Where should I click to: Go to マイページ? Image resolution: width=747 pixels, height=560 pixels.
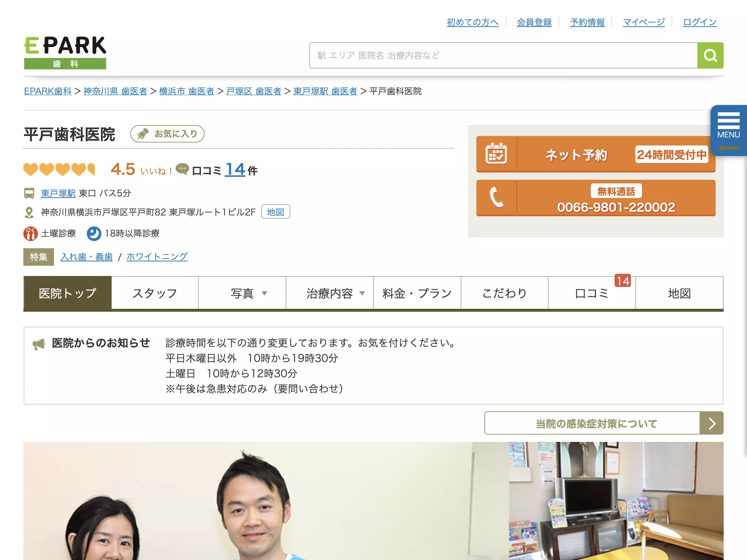click(644, 22)
